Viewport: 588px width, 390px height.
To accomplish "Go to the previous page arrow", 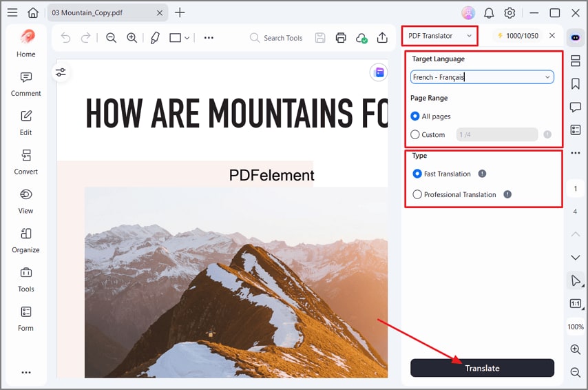I will [x=575, y=234].
